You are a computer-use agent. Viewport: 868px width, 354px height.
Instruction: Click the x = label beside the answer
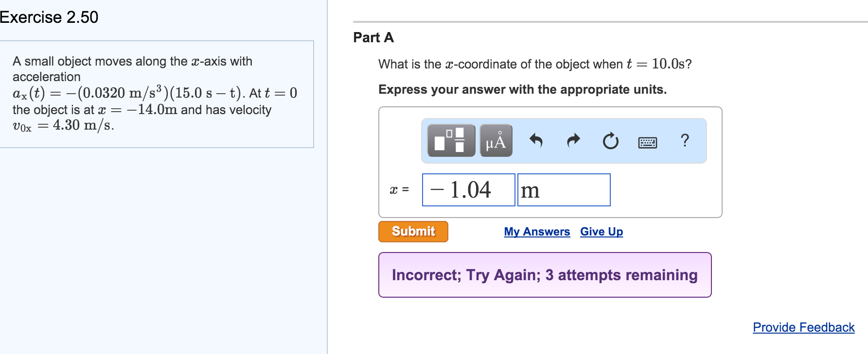click(x=398, y=189)
